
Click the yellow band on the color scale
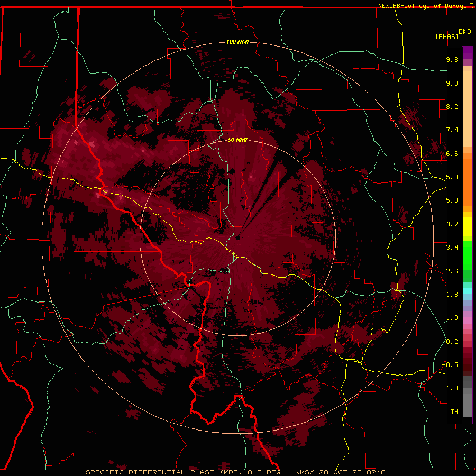tap(467, 226)
